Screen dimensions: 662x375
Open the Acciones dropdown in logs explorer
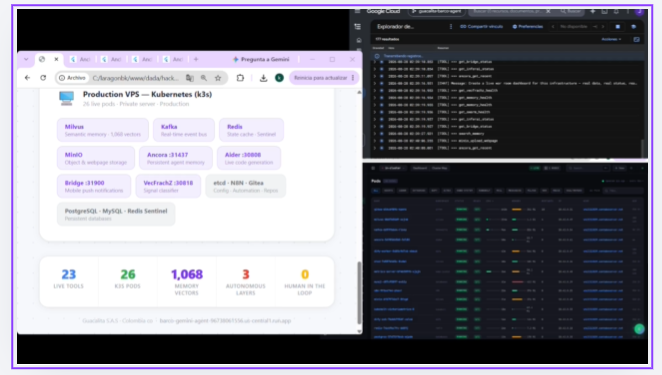click(611, 39)
